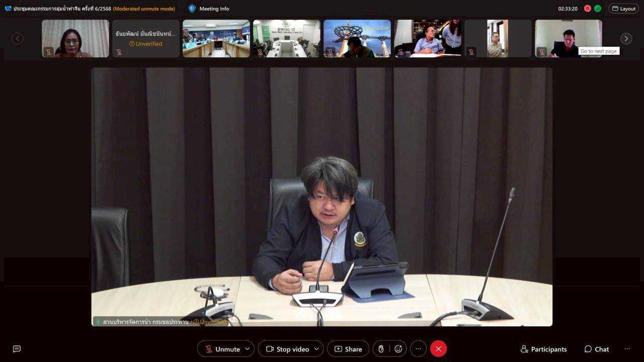Click the Share button

(348, 349)
